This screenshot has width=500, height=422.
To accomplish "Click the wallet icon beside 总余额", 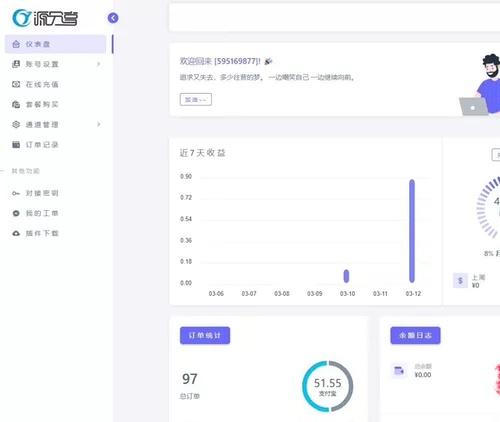I will click(399, 370).
